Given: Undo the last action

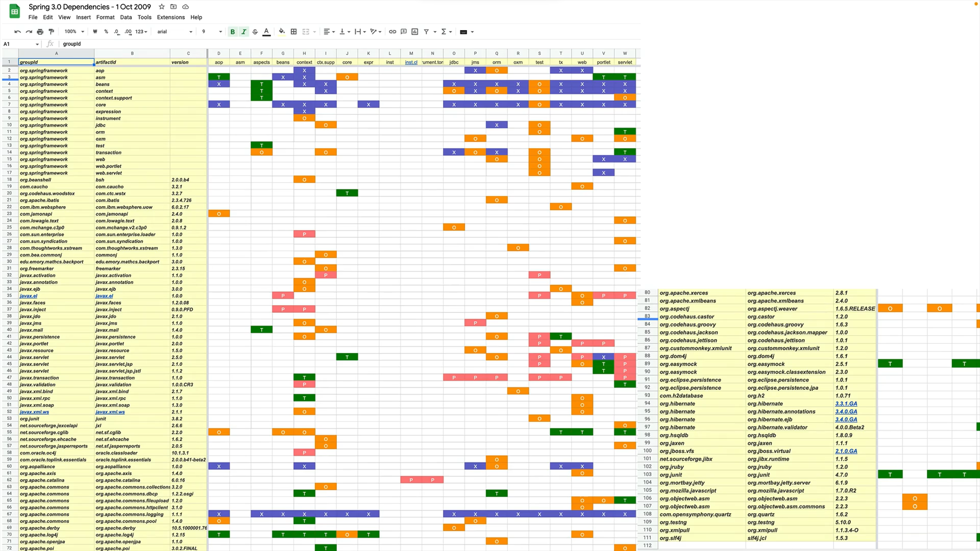Looking at the screenshot, I should (17, 32).
